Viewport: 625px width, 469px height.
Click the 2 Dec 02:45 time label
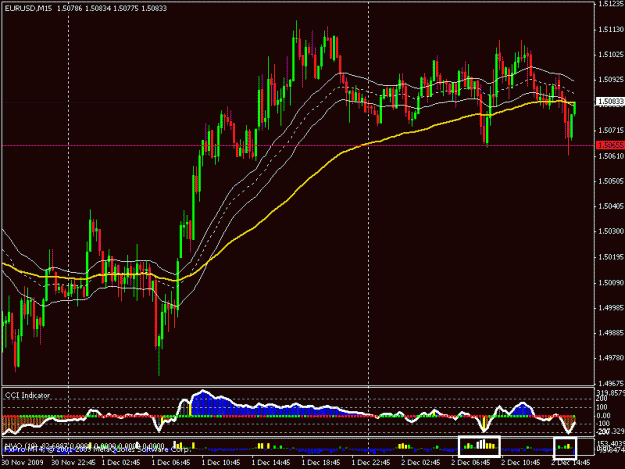click(423, 463)
